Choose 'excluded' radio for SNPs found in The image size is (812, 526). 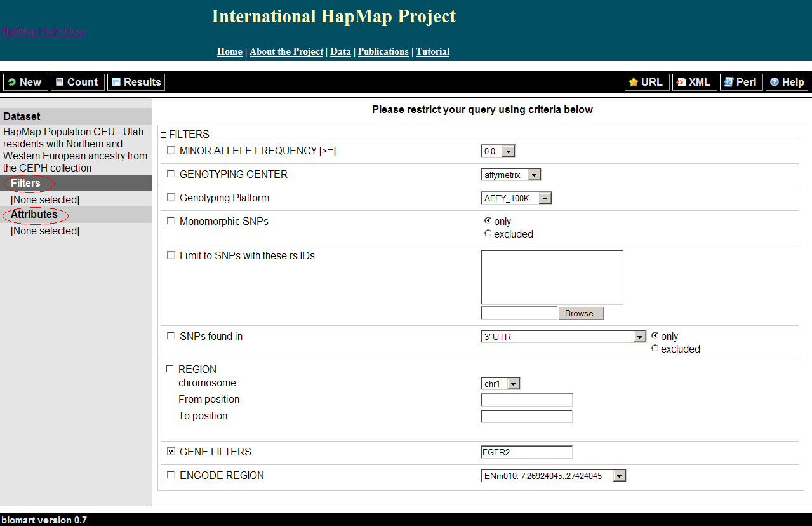click(655, 348)
